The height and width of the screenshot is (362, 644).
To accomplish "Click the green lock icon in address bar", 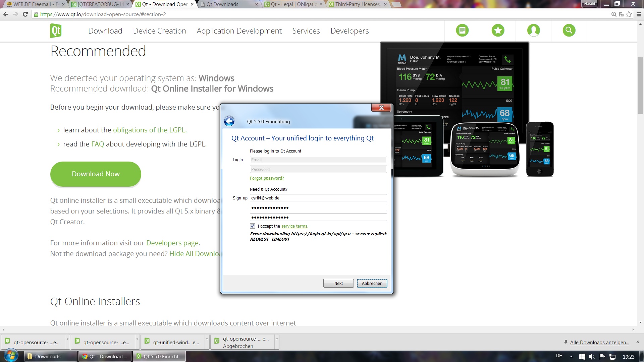I will (x=36, y=14).
